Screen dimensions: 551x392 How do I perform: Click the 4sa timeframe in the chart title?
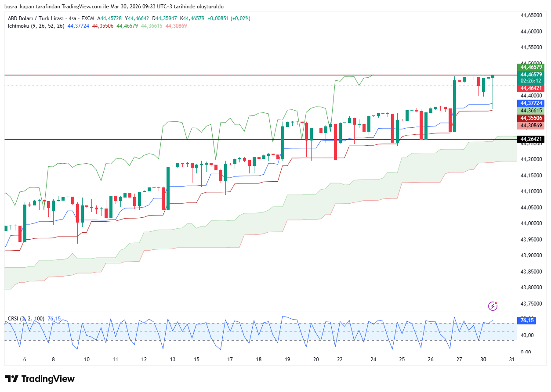click(72, 18)
